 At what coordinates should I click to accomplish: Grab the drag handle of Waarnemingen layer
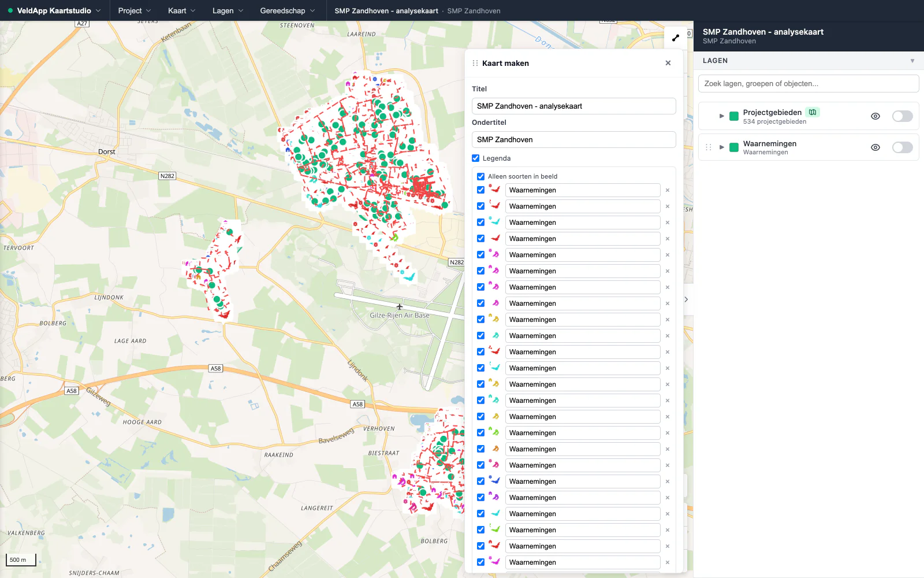pos(709,147)
